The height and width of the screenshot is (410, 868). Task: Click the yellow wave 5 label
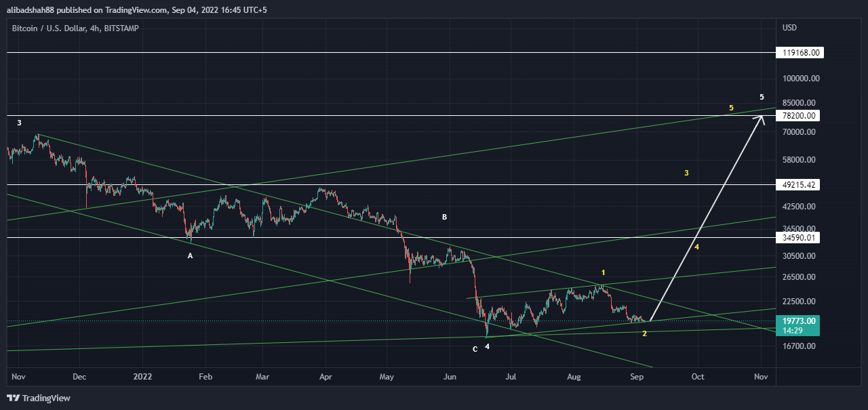pyautogui.click(x=731, y=108)
